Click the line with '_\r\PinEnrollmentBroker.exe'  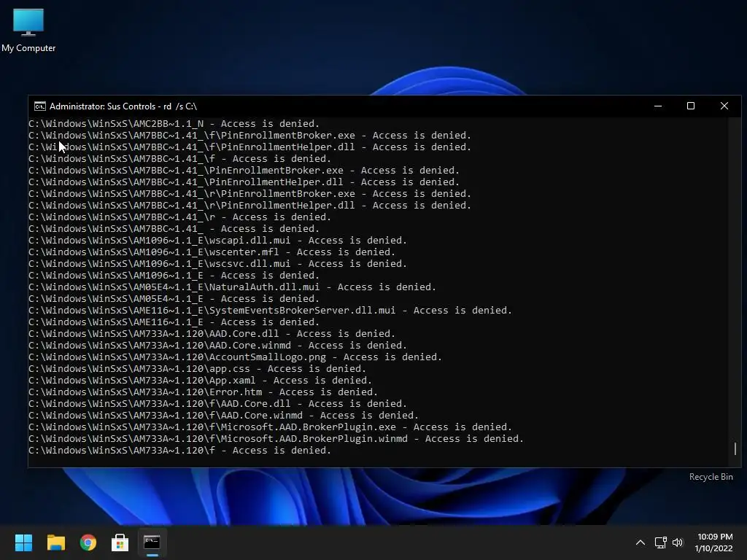249,194
